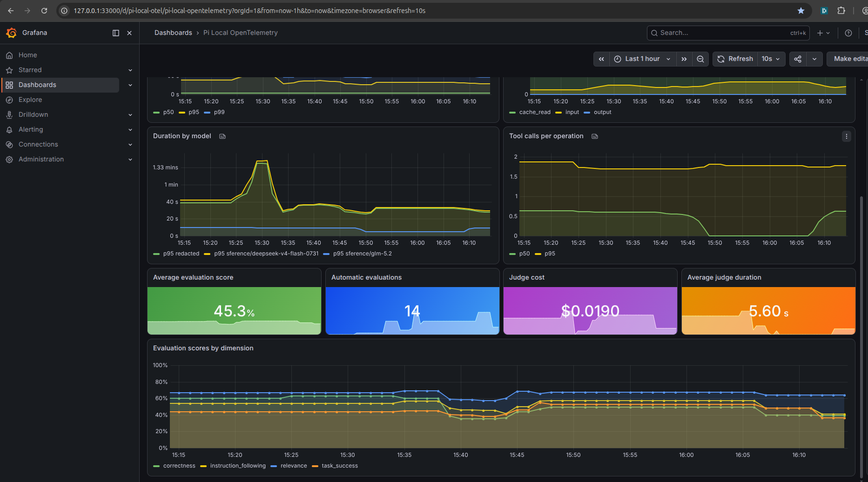Open Explore in the sidebar
This screenshot has width=868, height=482.
click(x=30, y=100)
